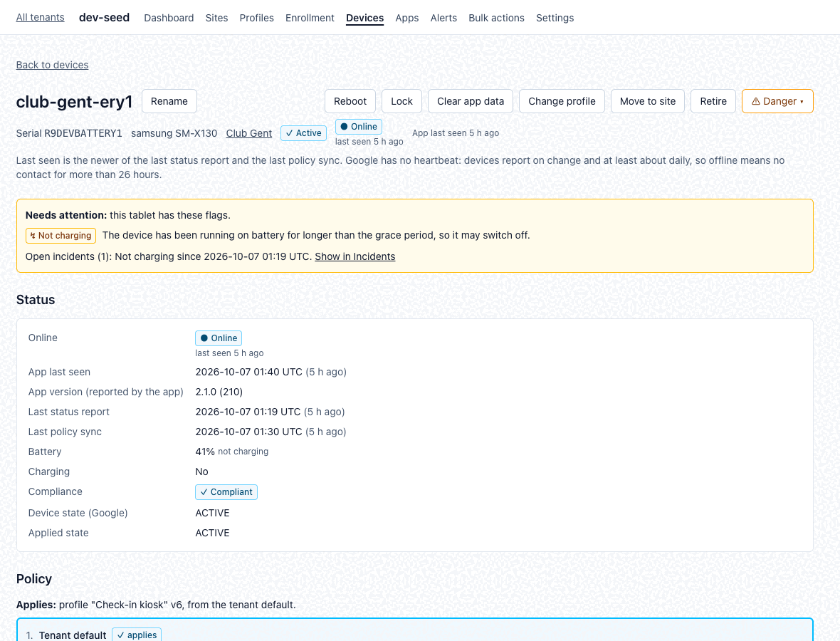The width and height of the screenshot is (840, 641).
Task: Open the Club Gent site link
Action: pos(249,133)
